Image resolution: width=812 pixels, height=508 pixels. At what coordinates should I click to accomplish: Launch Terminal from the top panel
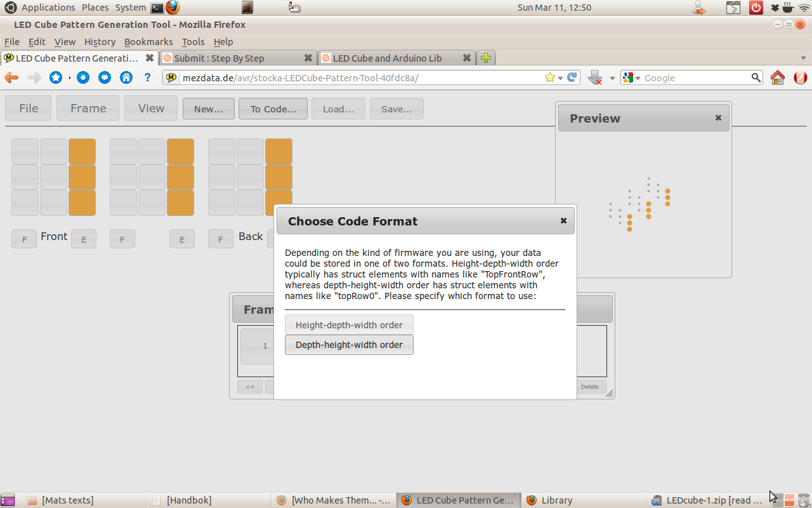(x=157, y=8)
